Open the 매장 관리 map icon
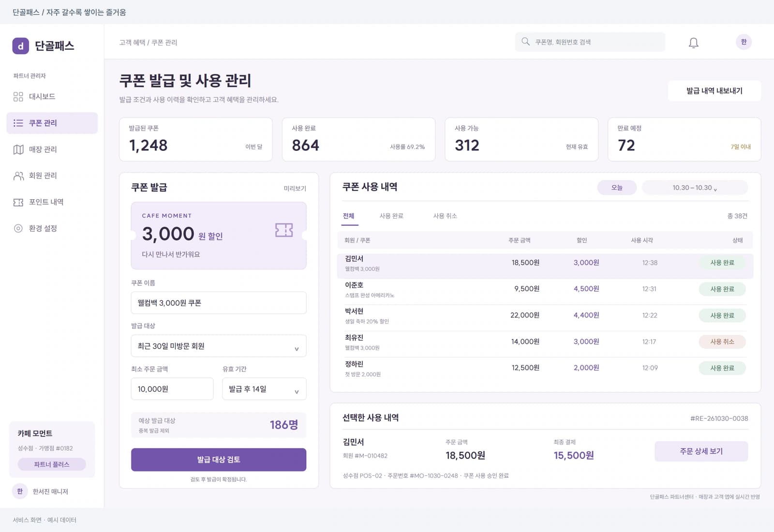The image size is (774, 532). (x=18, y=149)
